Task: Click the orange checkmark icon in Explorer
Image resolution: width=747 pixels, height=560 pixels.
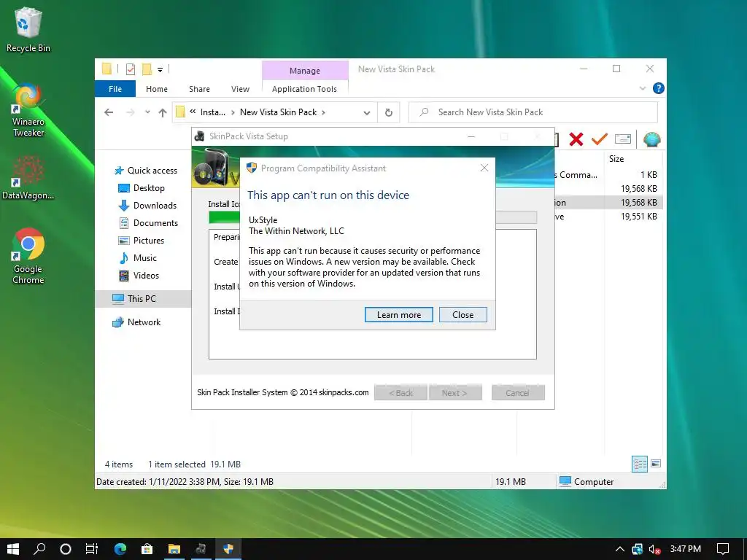Action: tap(600, 139)
